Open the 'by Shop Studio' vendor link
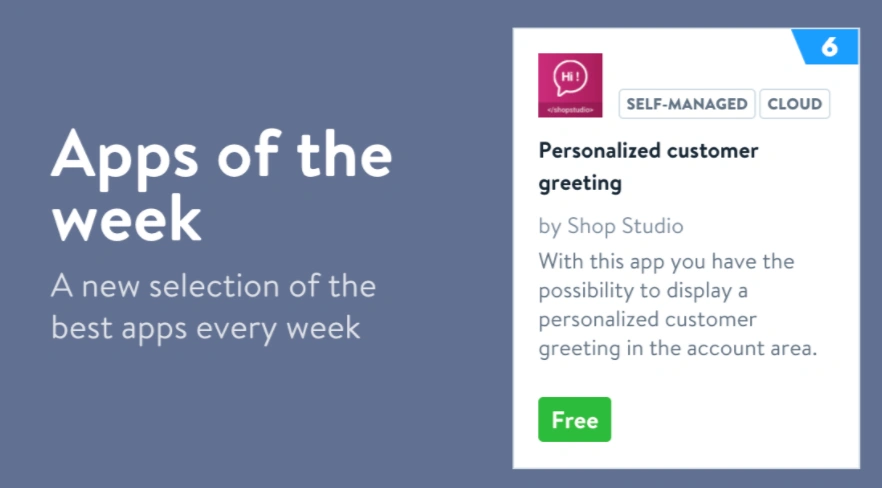 point(611,226)
